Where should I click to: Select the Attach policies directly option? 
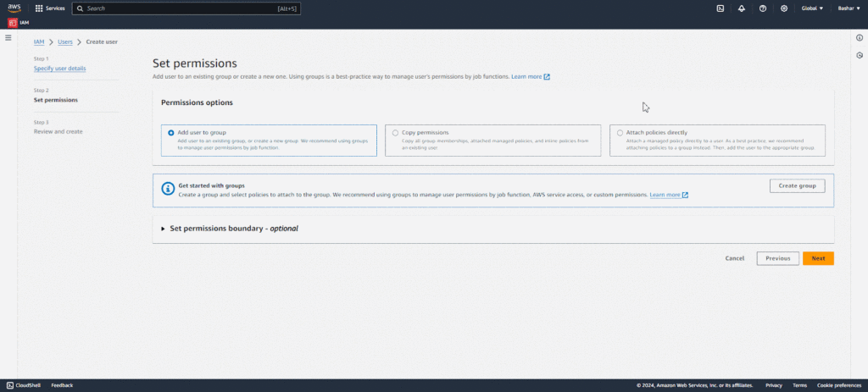[620, 133]
